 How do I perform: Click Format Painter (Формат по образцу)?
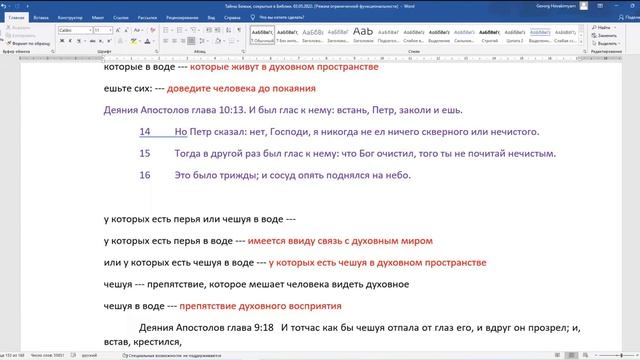click(28, 43)
